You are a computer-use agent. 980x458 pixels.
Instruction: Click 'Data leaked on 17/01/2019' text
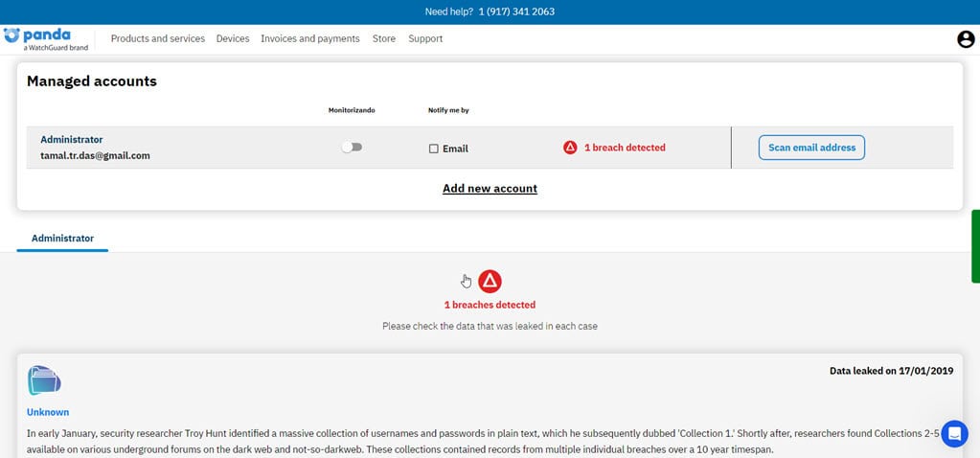(x=891, y=371)
